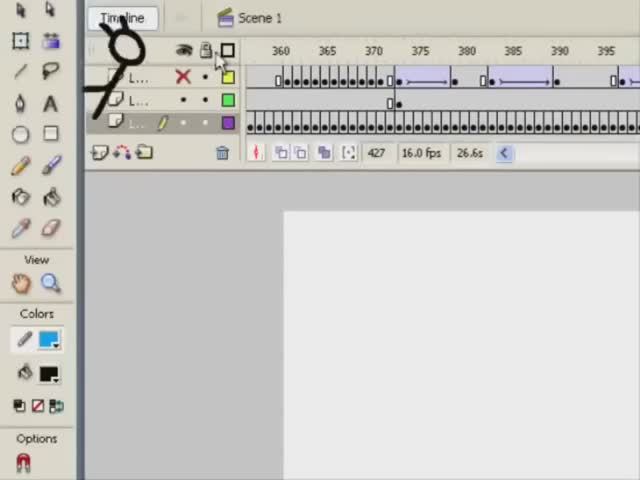Unhide the top layer with red X
The height and width of the screenshot is (480, 640).
tap(183, 77)
